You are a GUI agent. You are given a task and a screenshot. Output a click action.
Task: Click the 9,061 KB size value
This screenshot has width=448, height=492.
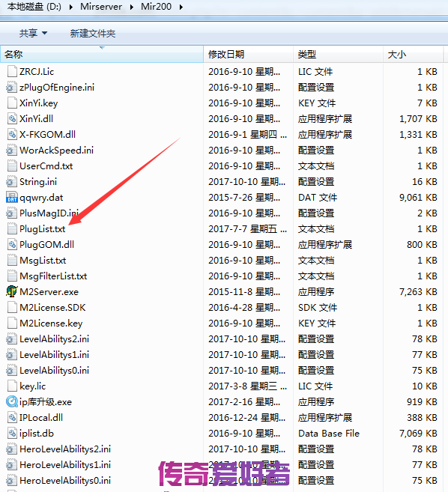click(x=418, y=198)
